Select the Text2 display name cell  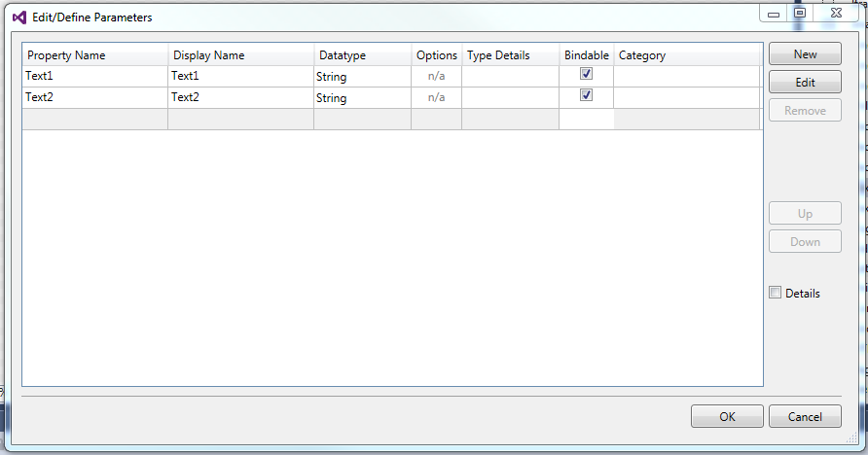[240, 98]
